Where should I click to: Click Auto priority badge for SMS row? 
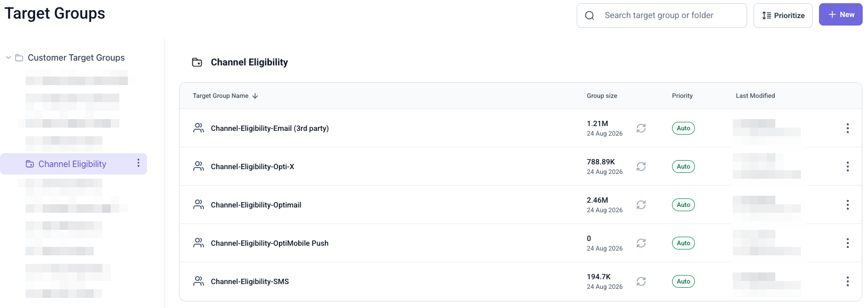tap(683, 281)
